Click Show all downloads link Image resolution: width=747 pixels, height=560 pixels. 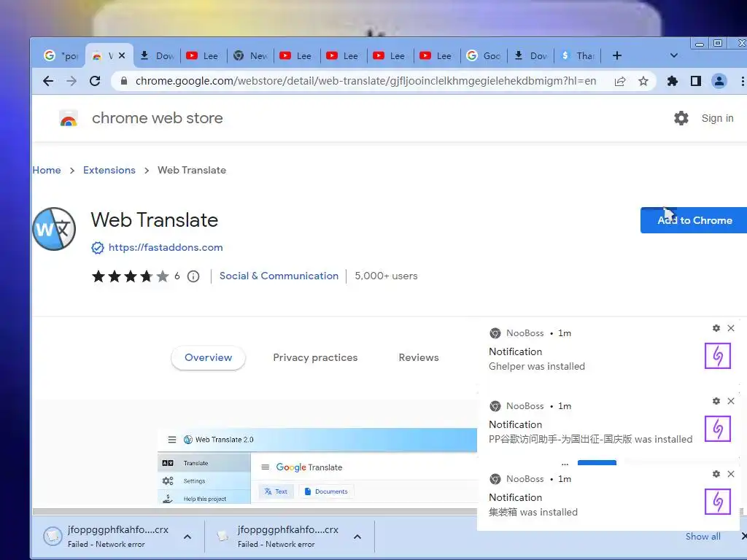(703, 536)
